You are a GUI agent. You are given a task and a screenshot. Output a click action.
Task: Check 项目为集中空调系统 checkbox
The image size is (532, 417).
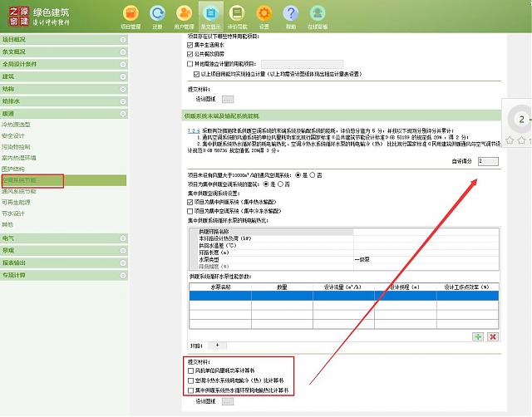190,211
